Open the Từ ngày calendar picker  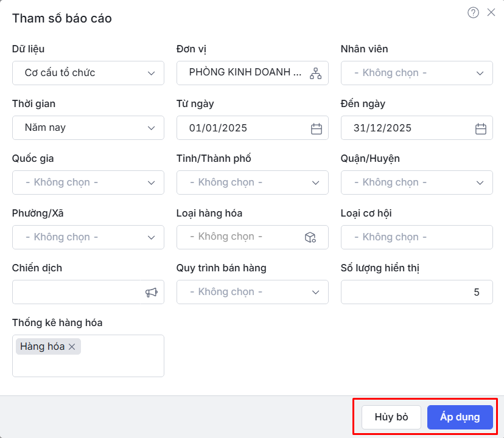tap(316, 128)
